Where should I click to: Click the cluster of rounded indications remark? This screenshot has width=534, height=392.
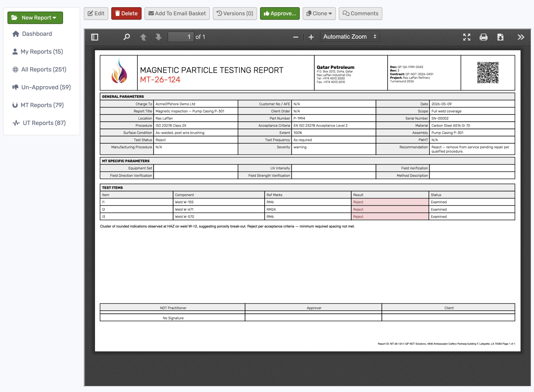pyautogui.click(x=227, y=226)
